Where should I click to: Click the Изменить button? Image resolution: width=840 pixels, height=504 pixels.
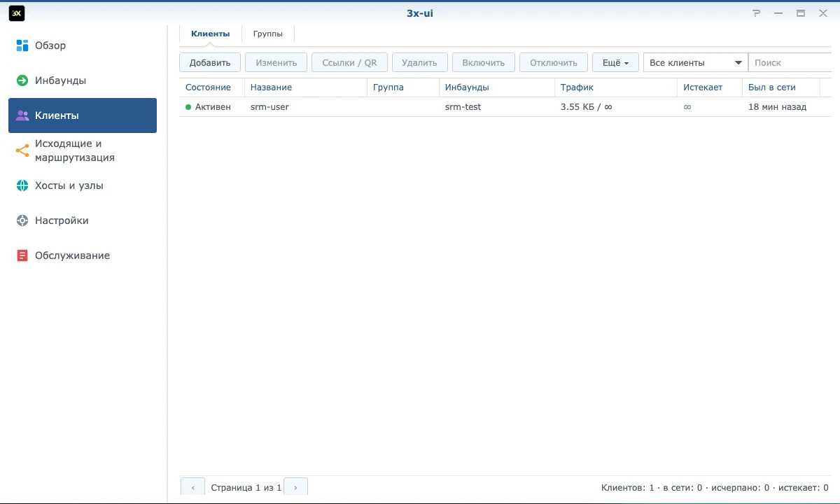coord(276,62)
